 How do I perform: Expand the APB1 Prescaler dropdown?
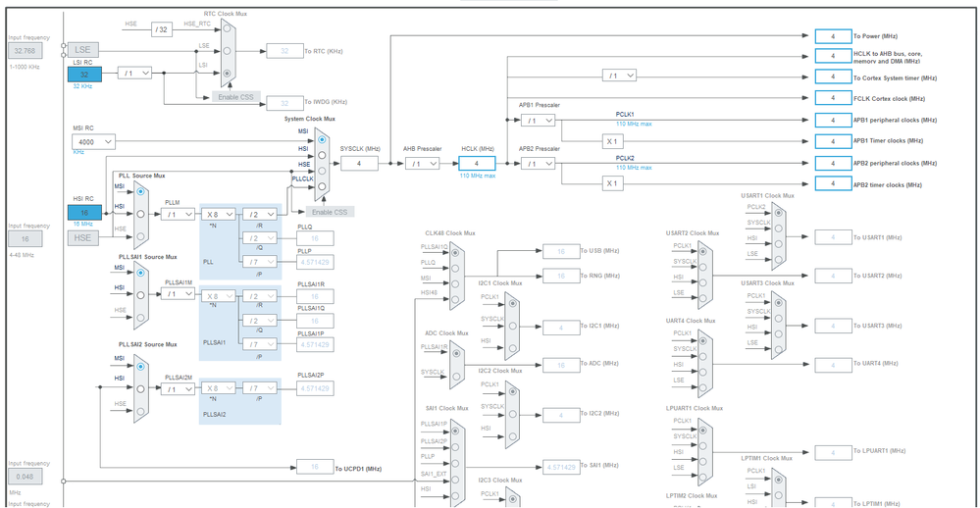click(539, 120)
